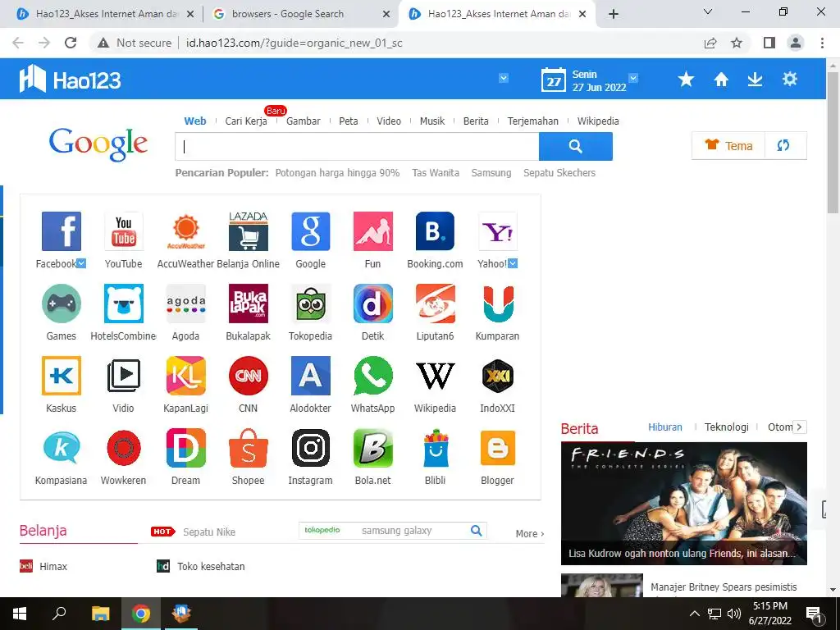The height and width of the screenshot is (630, 840).
Task: Click the blue search magnifier button
Action: click(575, 146)
